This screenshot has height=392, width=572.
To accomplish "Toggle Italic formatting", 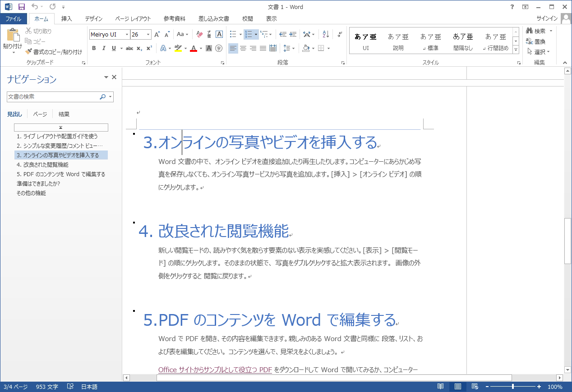I will click(x=104, y=48).
